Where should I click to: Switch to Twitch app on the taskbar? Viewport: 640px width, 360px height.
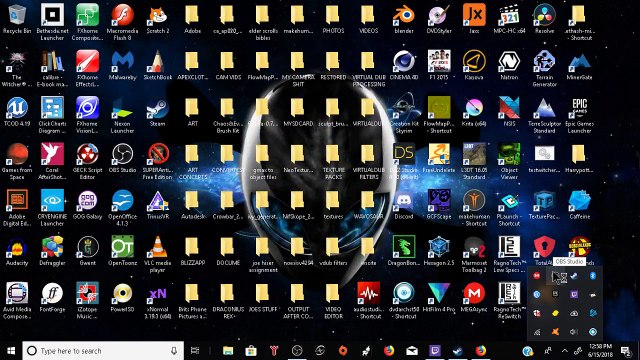[435, 351]
